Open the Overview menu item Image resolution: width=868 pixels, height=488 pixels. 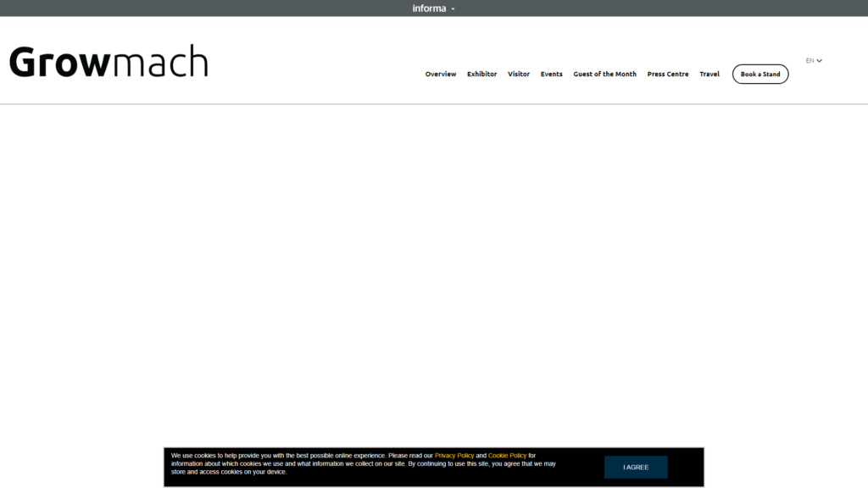click(x=441, y=75)
